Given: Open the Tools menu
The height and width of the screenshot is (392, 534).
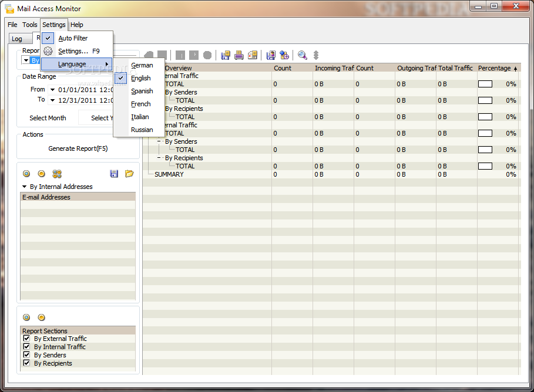Looking at the screenshot, I should pos(29,25).
